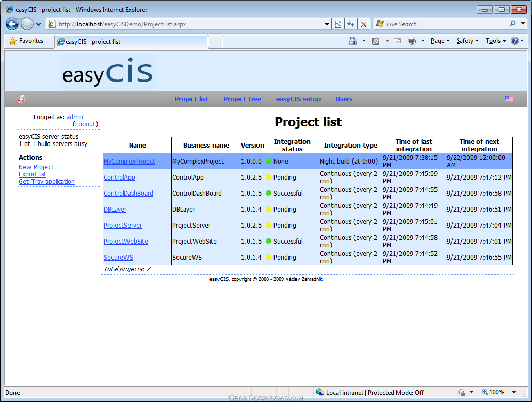Click the Read Mail toolbar icon
The image size is (532, 402).
(397, 41)
